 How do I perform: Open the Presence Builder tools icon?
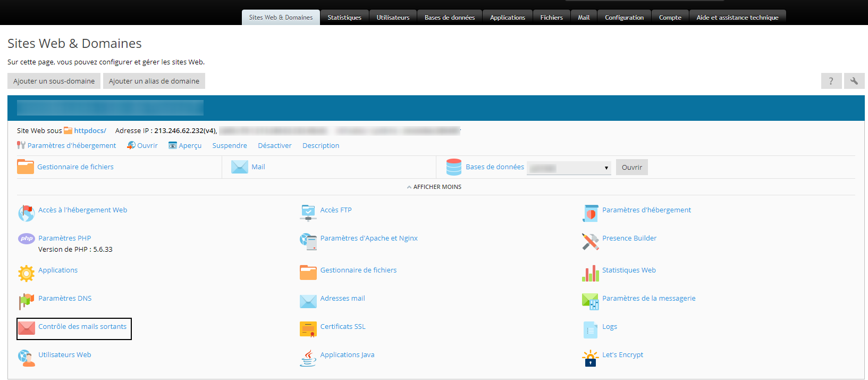591,242
